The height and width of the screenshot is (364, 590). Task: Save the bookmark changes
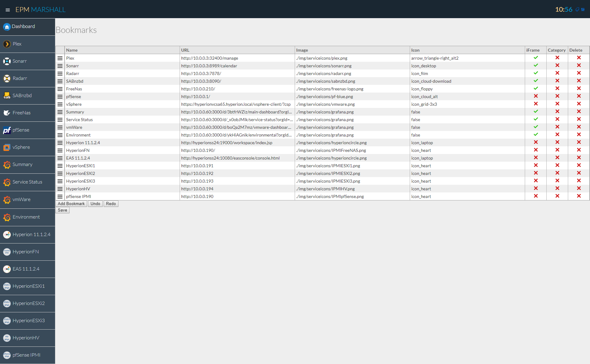(62, 210)
